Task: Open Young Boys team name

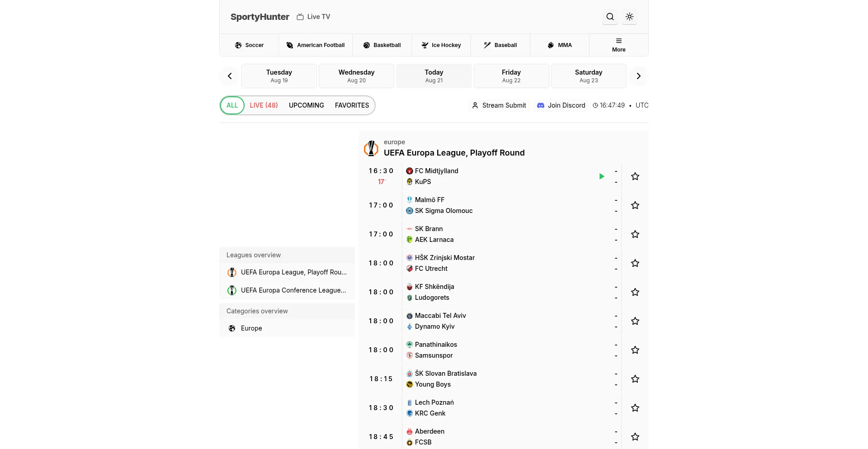Action: pyautogui.click(x=433, y=384)
